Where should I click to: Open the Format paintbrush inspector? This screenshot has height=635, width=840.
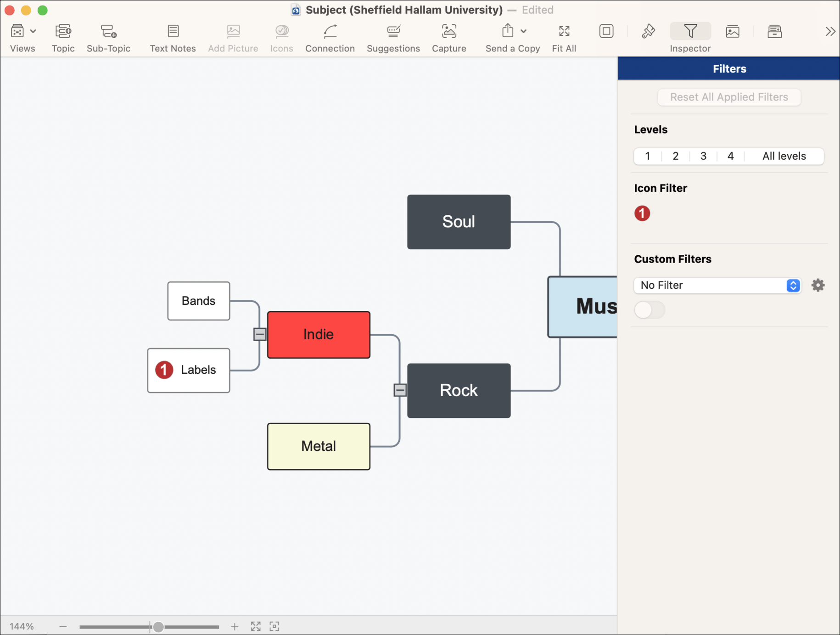click(648, 31)
